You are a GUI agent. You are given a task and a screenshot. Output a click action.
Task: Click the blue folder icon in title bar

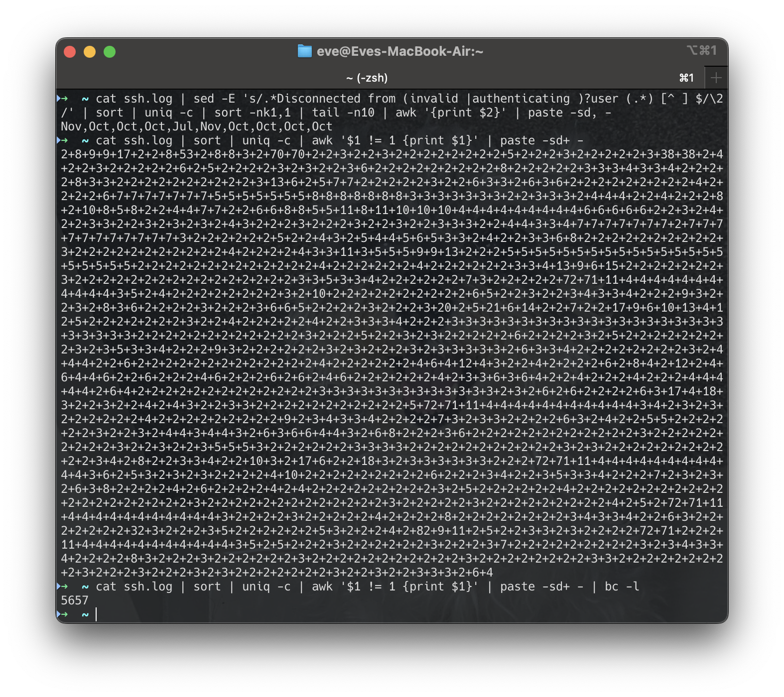(x=304, y=51)
